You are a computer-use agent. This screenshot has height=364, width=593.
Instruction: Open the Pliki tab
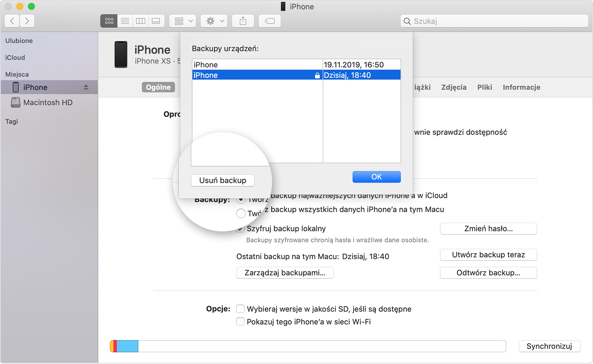[x=485, y=87]
